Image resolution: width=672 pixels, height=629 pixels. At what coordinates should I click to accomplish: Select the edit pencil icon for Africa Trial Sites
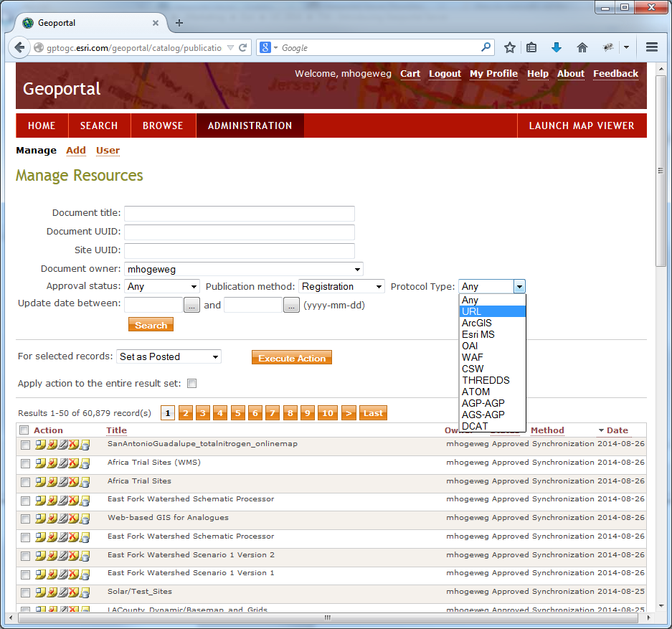pyautogui.click(x=62, y=482)
